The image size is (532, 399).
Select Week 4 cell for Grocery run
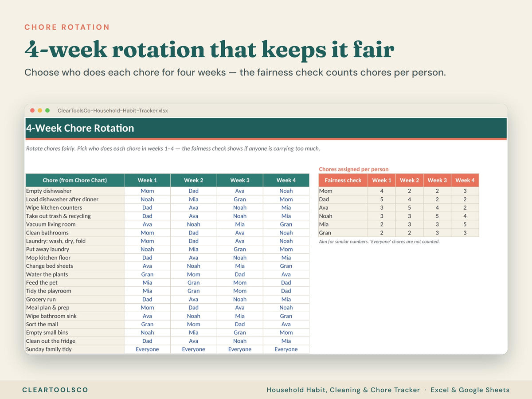pos(286,299)
